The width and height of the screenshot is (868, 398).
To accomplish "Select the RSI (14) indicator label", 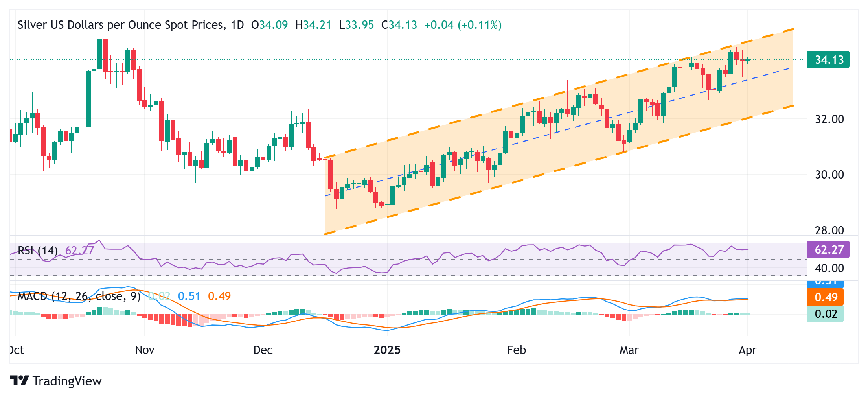I will 38,251.
